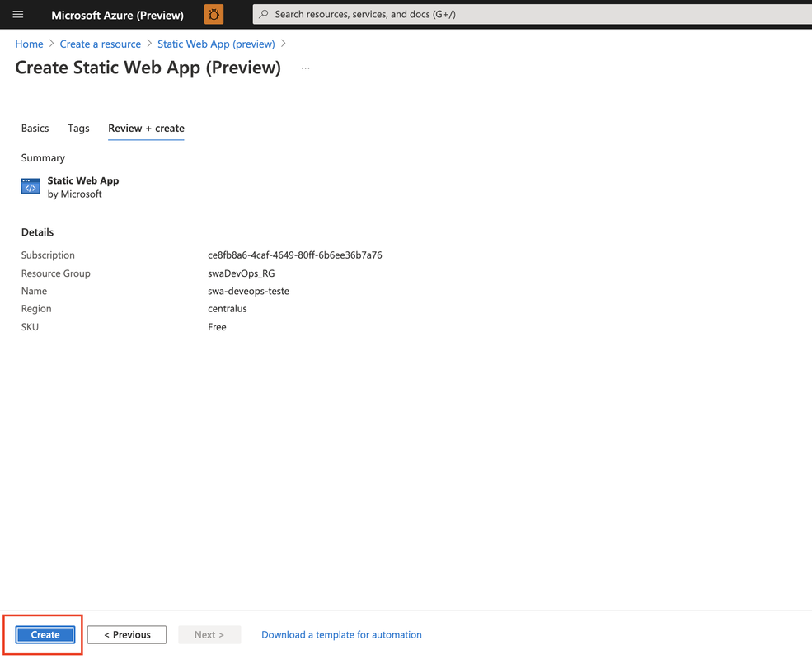The height and width of the screenshot is (659, 812).
Task: Open the hamburger portal menu
Action: coord(18,15)
